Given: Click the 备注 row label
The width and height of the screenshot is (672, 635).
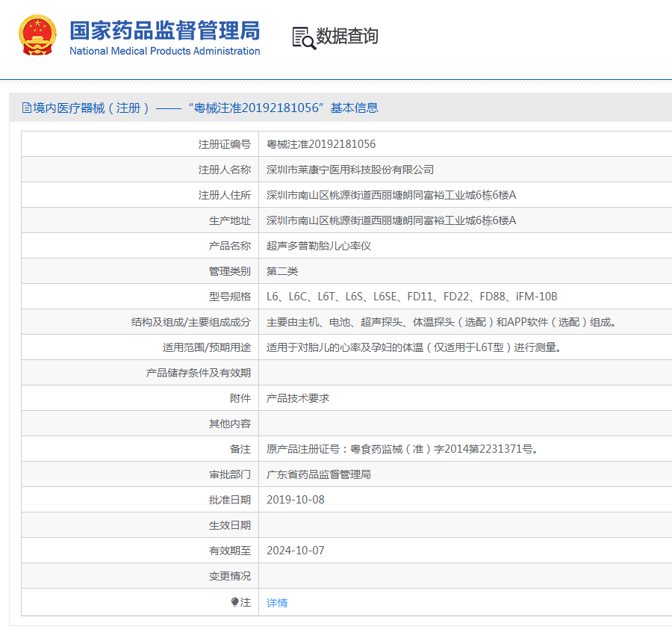Looking at the screenshot, I should [240, 449].
